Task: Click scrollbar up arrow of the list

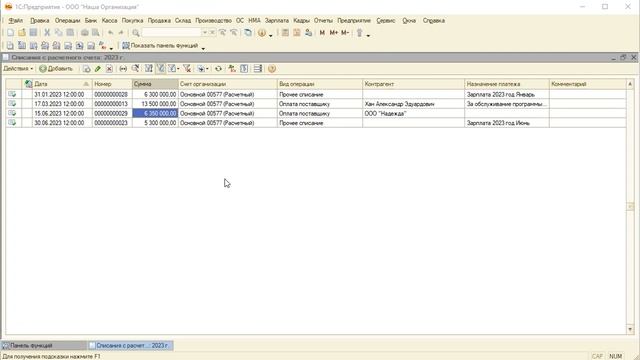Action: [630, 84]
